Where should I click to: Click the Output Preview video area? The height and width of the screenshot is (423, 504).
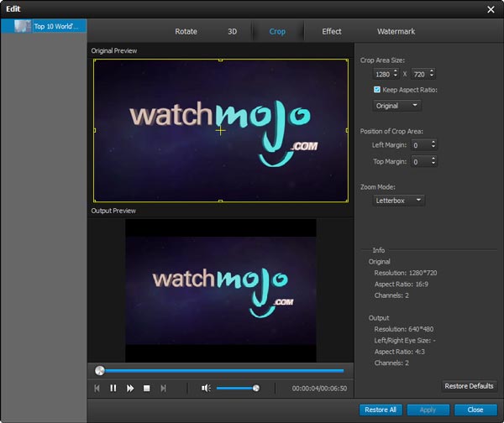click(220, 290)
